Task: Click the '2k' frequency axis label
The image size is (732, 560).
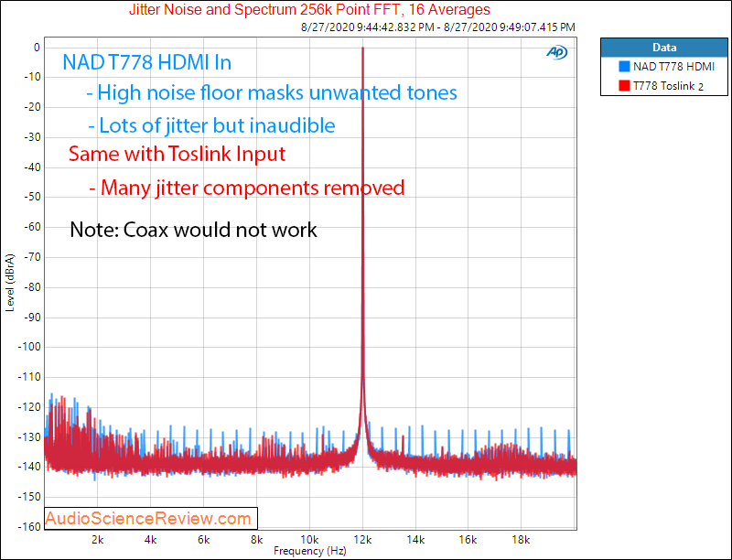Action: (97, 540)
